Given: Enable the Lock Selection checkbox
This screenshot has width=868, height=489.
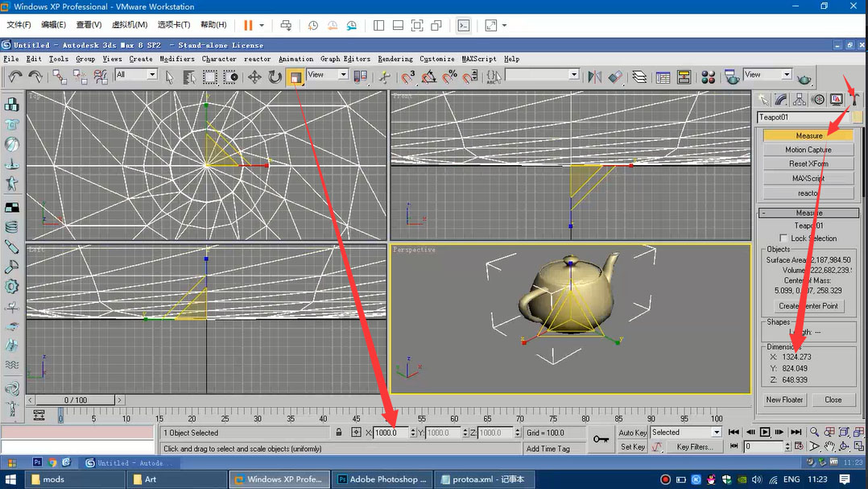Looking at the screenshot, I should pyautogui.click(x=783, y=238).
